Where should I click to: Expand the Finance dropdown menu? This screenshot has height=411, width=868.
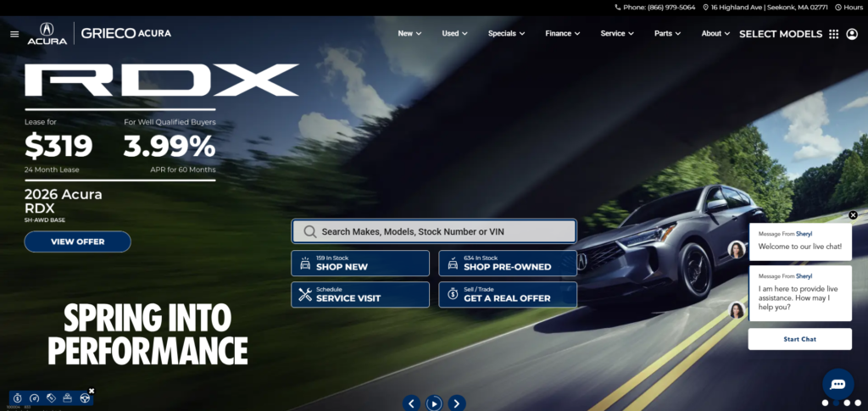563,34
